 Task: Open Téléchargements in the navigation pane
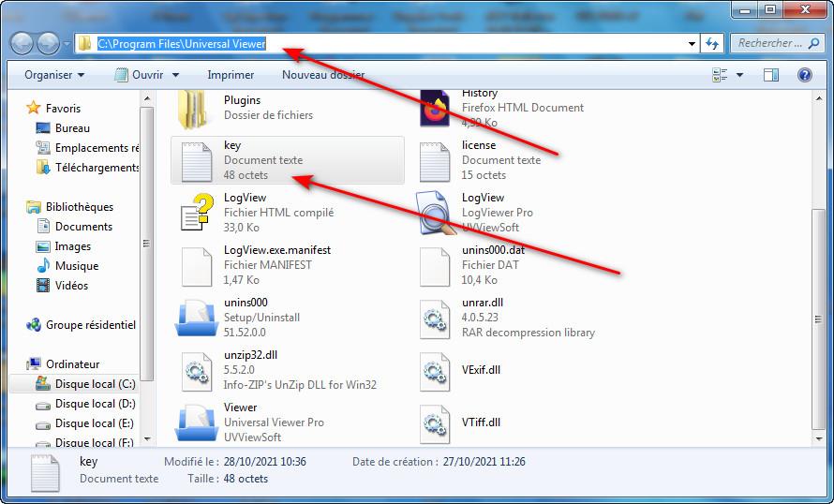pyautogui.click(x=87, y=168)
